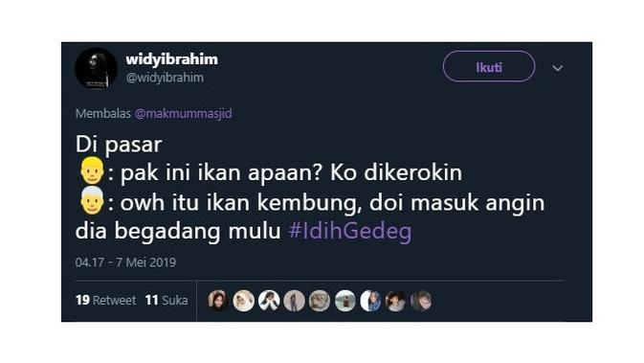Open fourth liker avatar in row
Viewport: 644px width, 363px height.
click(294, 301)
